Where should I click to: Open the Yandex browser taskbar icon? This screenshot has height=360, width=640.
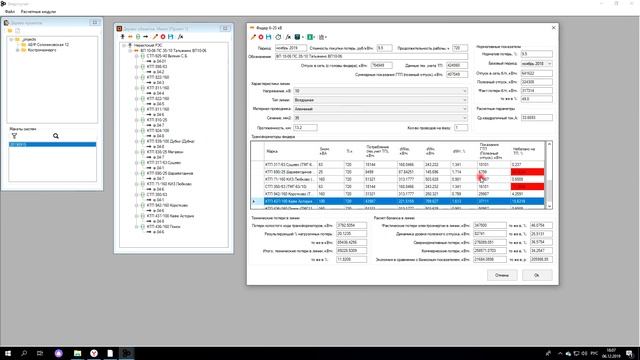tap(94, 353)
